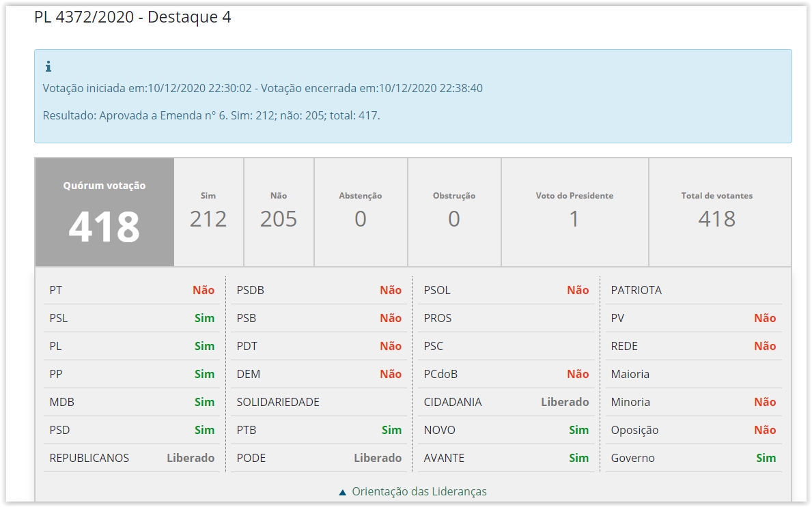Screen dimensions: 812x507
Task: Select the Obstrução counter cell
Action: click(454, 212)
